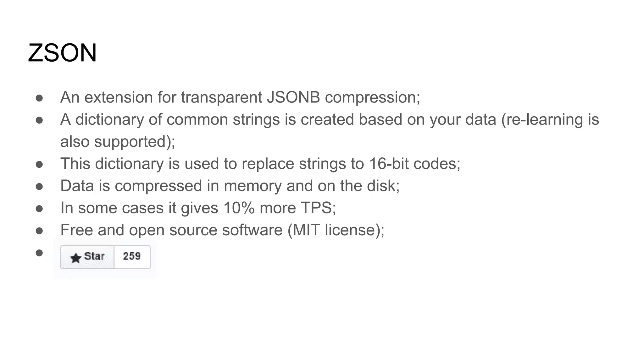Click the GitHub Star button label
Viewport: 644px width, 362px height.
tap(87, 257)
